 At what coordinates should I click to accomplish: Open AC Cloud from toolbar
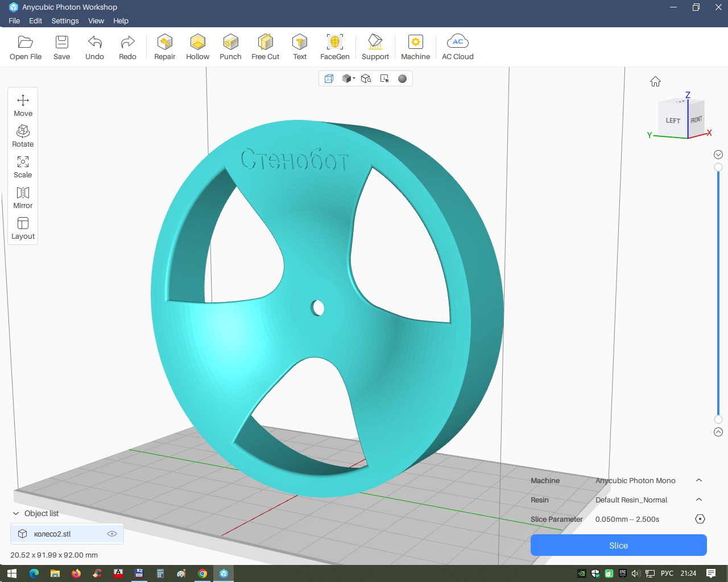[x=457, y=47]
